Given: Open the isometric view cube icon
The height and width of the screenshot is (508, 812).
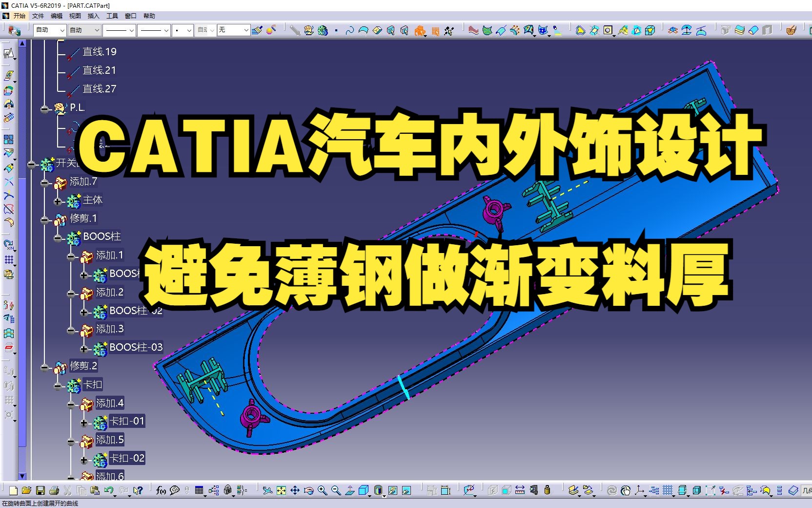Looking at the screenshot, I should [364, 490].
